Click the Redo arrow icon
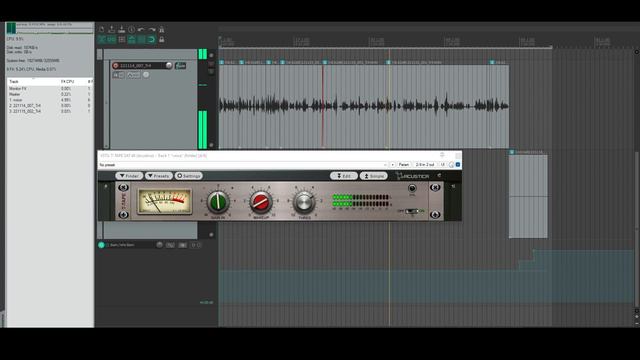640x360 pixels. (152, 29)
